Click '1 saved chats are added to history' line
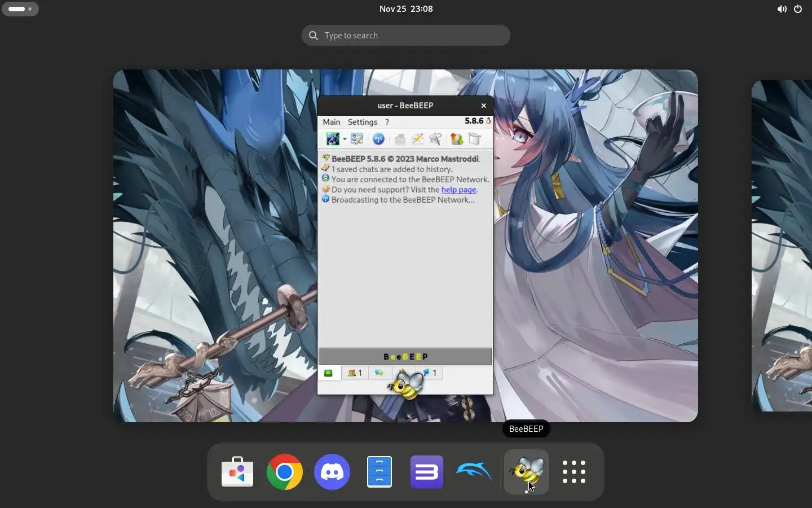812x508 pixels. pyautogui.click(x=391, y=169)
